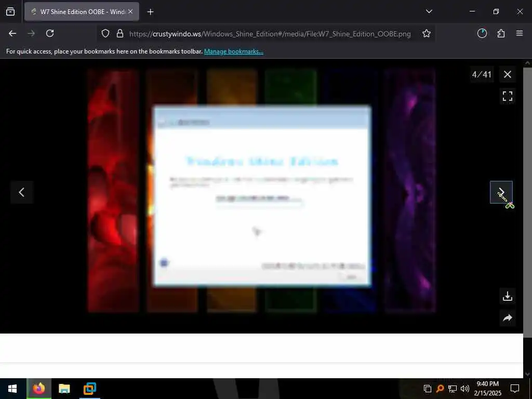Share this image with share arrow
The height and width of the screenshot is (399, 532).
507,318
